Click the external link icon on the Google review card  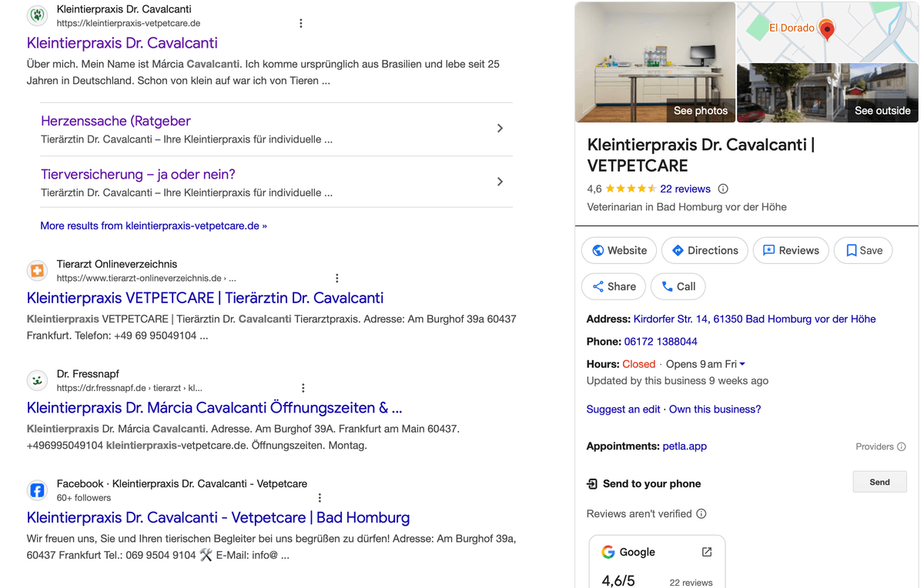tap(706, 552)
